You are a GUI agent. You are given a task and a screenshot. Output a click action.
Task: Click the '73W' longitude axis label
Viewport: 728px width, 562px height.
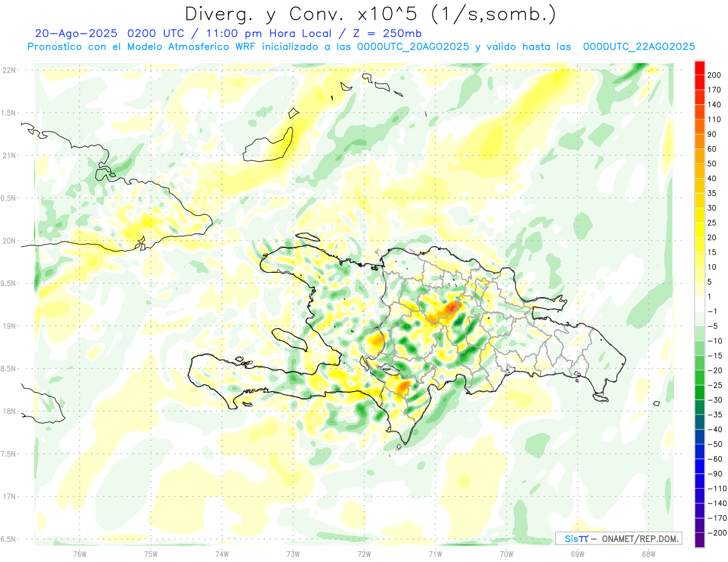click(293, 554)
